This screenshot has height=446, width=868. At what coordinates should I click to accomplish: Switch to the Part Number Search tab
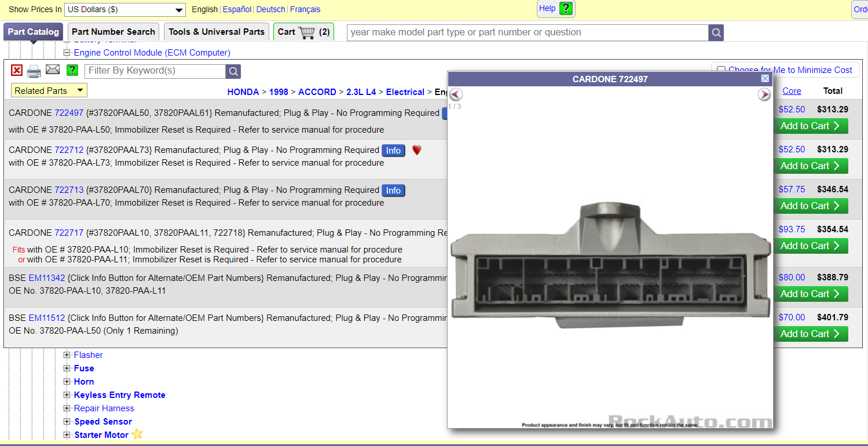pos(113,32)
